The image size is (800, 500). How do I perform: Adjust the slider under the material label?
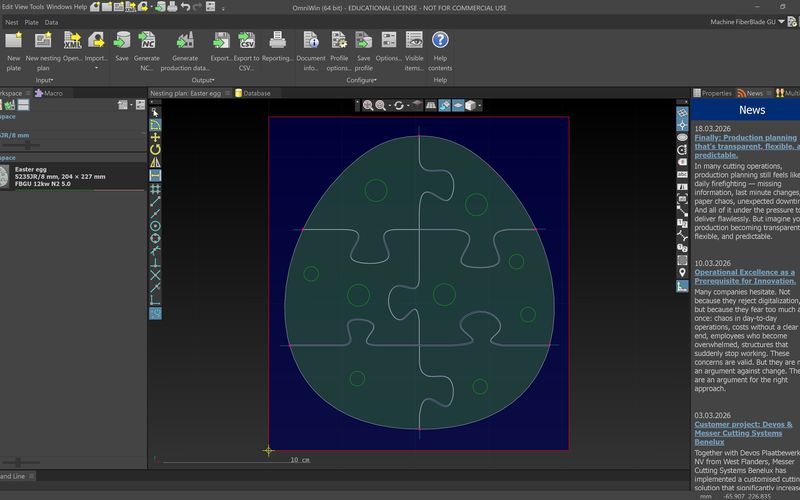coord(28,145)
